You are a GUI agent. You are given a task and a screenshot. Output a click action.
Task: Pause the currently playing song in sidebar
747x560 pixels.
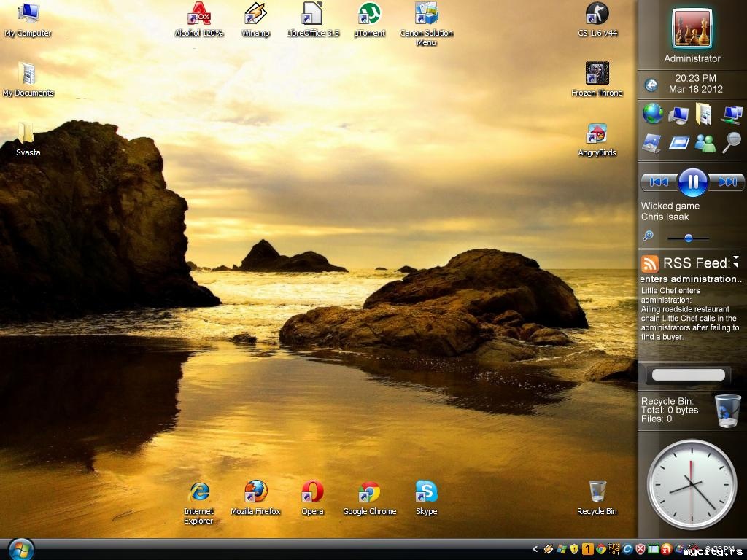692,182
